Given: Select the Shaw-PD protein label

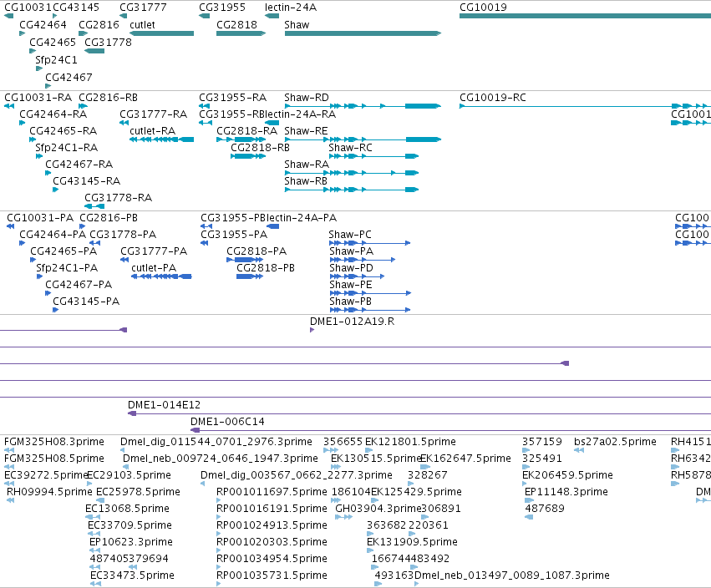Looking at the screenshot, I should (x=352, y=268).
